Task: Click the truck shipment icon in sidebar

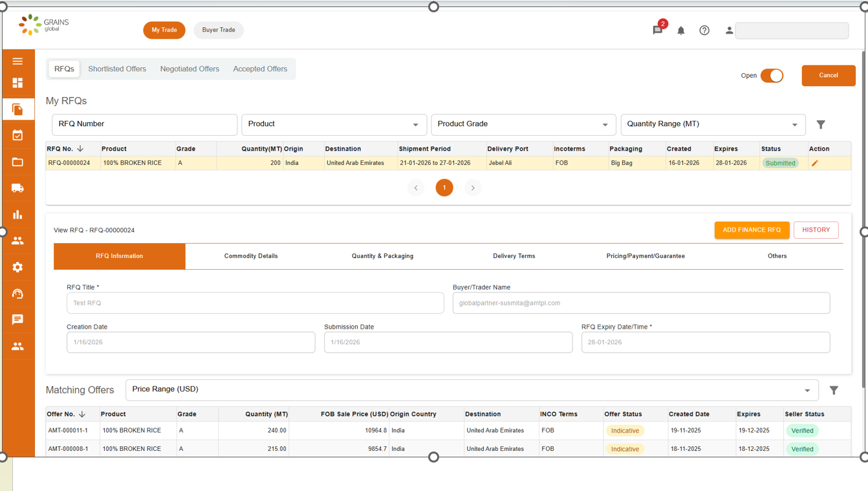Action: coord(17,188)
